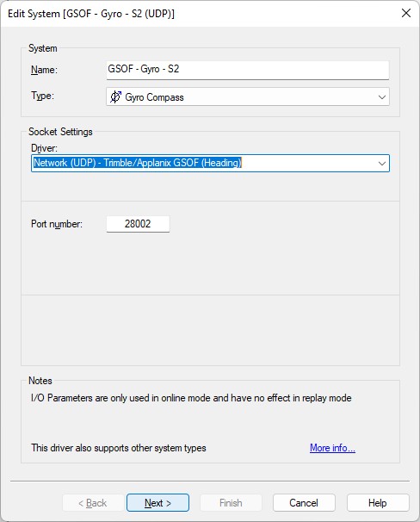Viewport: 420px width, 522px height.
Task: Click the Name: label
Action: [x=44, y=70]
